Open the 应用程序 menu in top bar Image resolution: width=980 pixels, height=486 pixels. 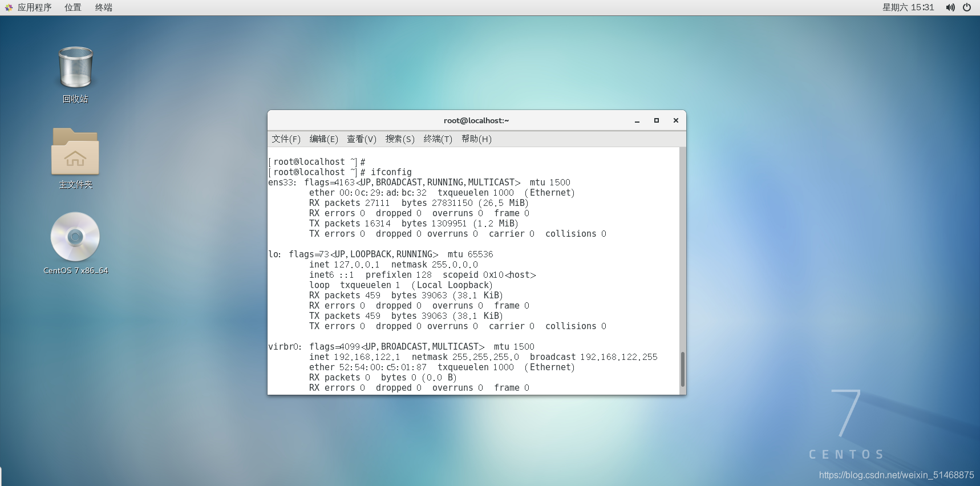coord(34,7)
